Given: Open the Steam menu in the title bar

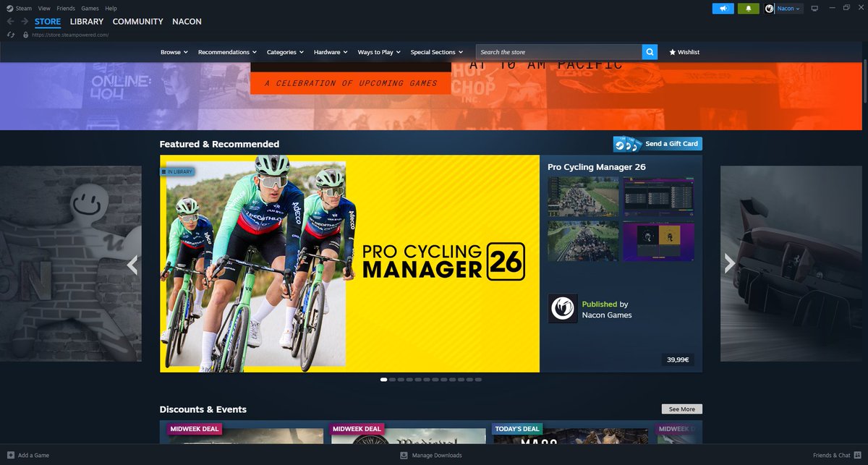Looking at the screenshot, I should [23, 9].
